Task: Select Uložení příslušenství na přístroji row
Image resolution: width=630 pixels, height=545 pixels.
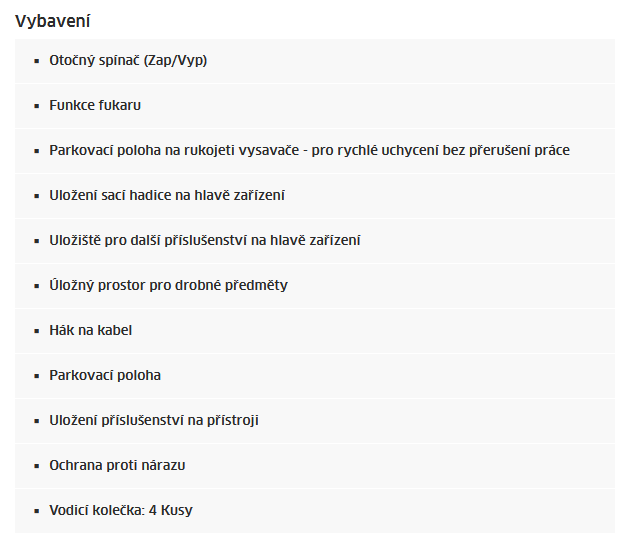Action: click(x=315, y=421)
